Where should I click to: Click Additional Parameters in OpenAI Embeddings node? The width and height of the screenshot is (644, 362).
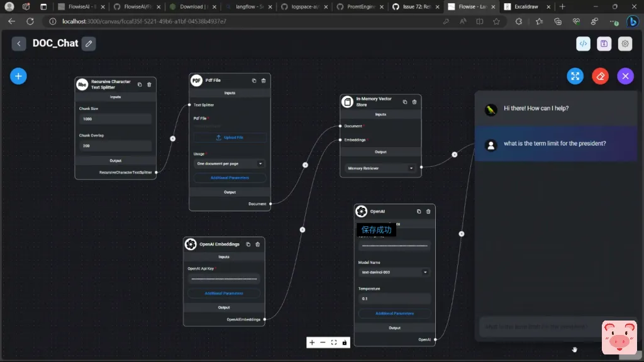point(224,293)
